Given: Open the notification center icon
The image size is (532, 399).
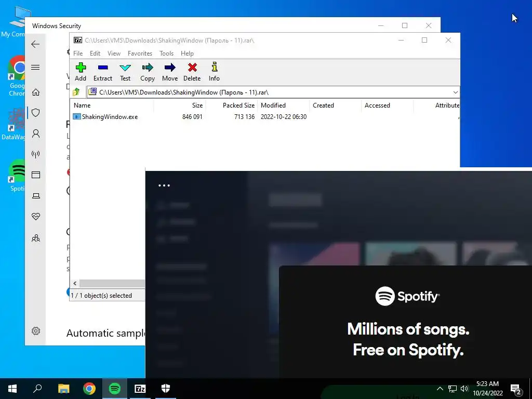Looking at the screenshot, I should [x=516, y=389].
